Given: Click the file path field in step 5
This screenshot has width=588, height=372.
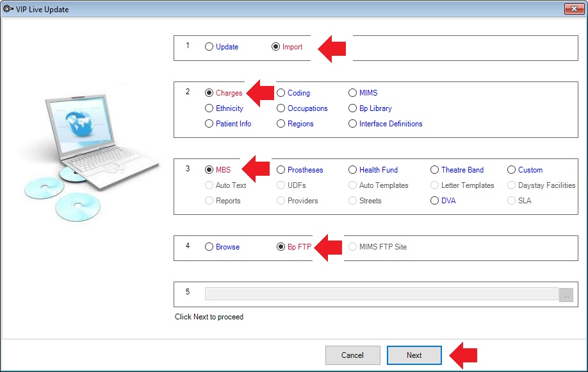Looking at the screenshot, I should (381, 294).
